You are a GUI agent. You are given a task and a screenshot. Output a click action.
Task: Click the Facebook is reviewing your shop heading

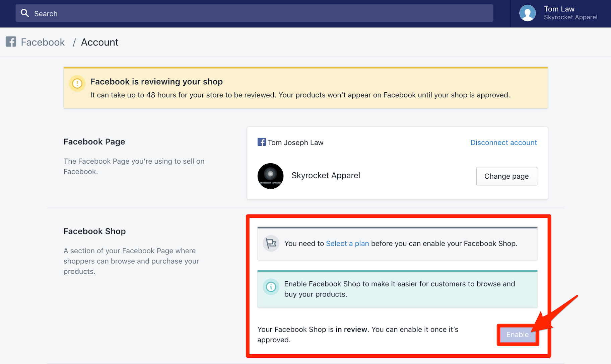click(156, 82)
